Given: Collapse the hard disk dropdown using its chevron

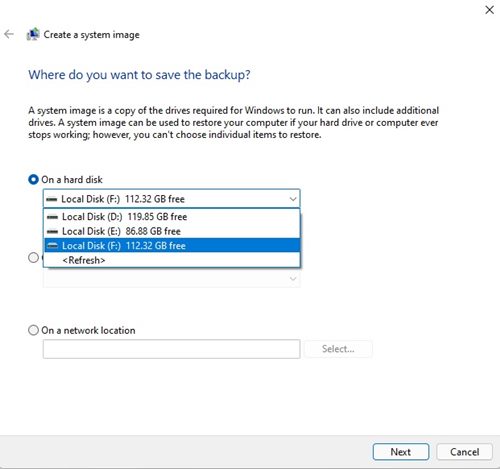Looking at the screenshot, I should click(x=293, y=199).
